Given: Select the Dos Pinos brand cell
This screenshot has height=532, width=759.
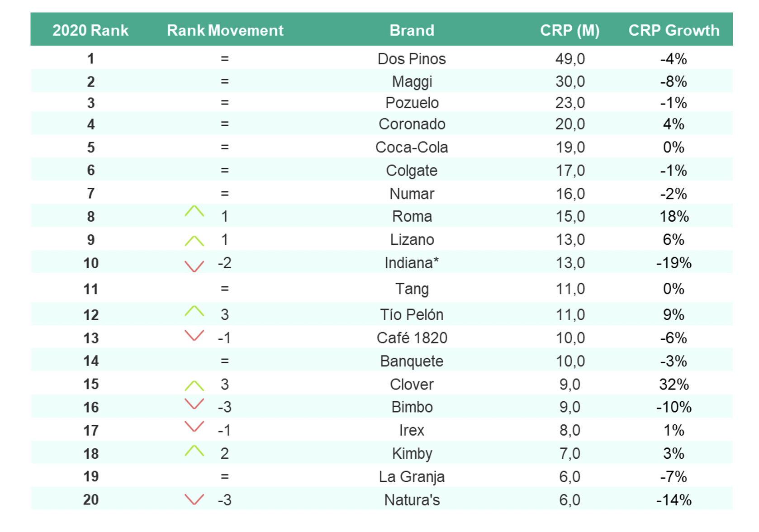Looking at the screenshot, I should click(412, 59).
